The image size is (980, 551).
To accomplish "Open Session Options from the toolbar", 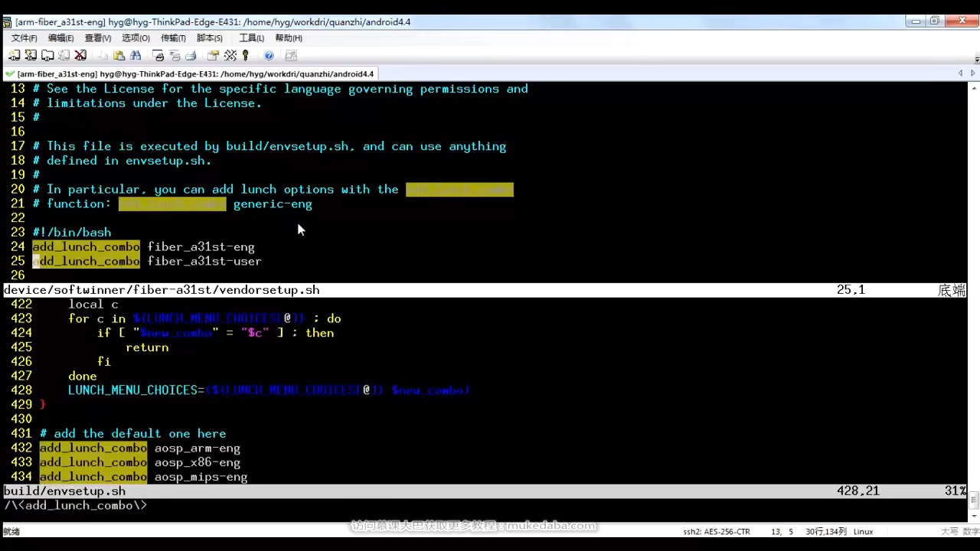I will (213, 55).
